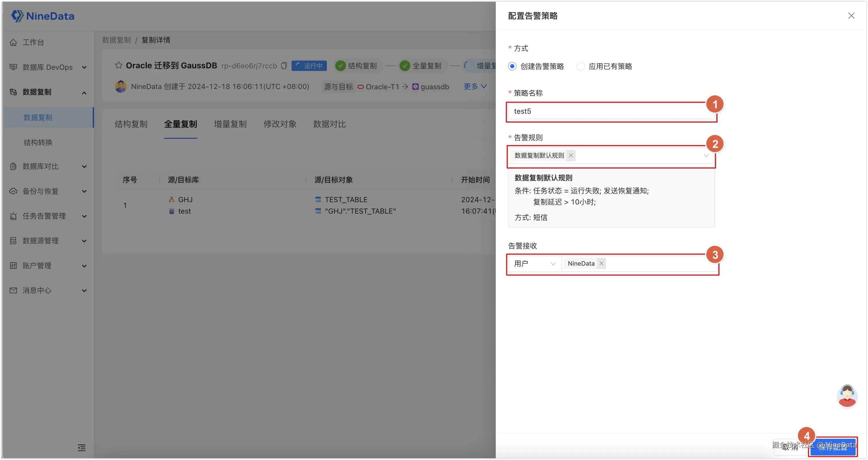
Task: Switch to the 增量复制 tab
Action: (x=230, y=124)
